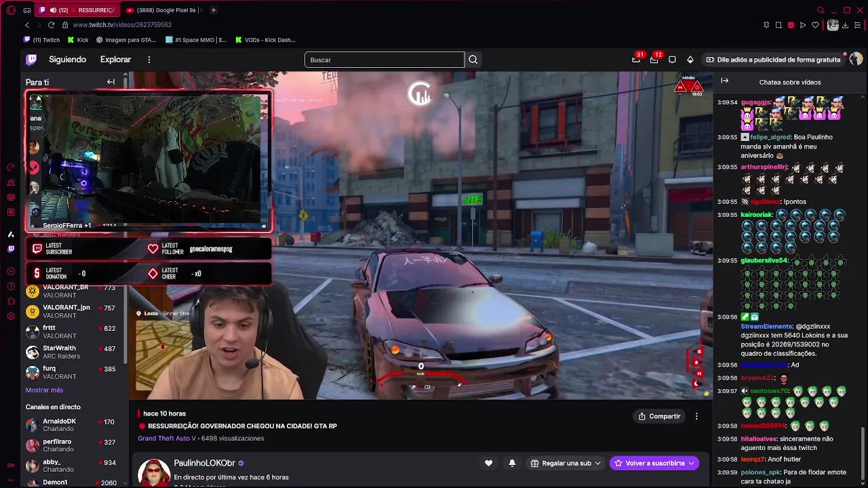Click Regalar una sub dropdown button

tap(566, 463)
